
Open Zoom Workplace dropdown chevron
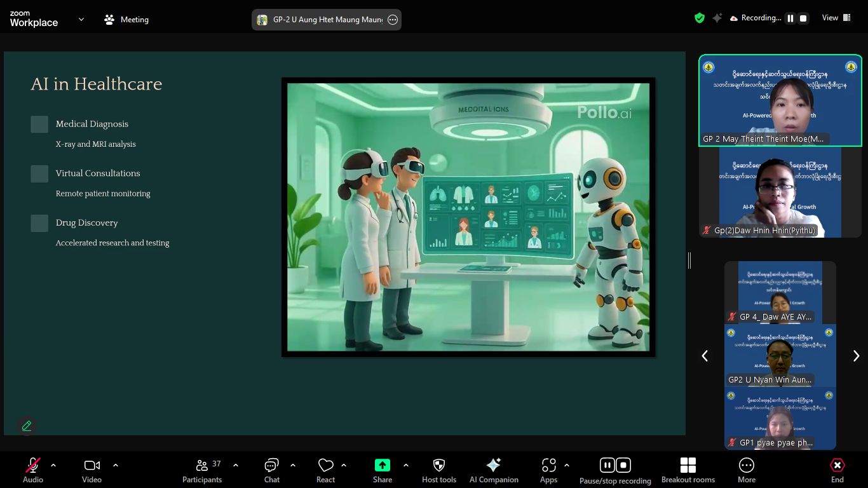coord(81,20)
